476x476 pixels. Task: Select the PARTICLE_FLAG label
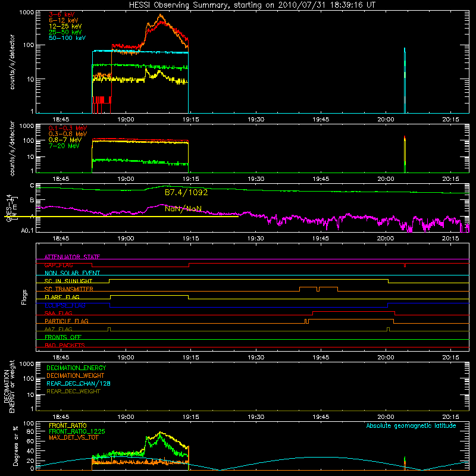click(67, 321)
